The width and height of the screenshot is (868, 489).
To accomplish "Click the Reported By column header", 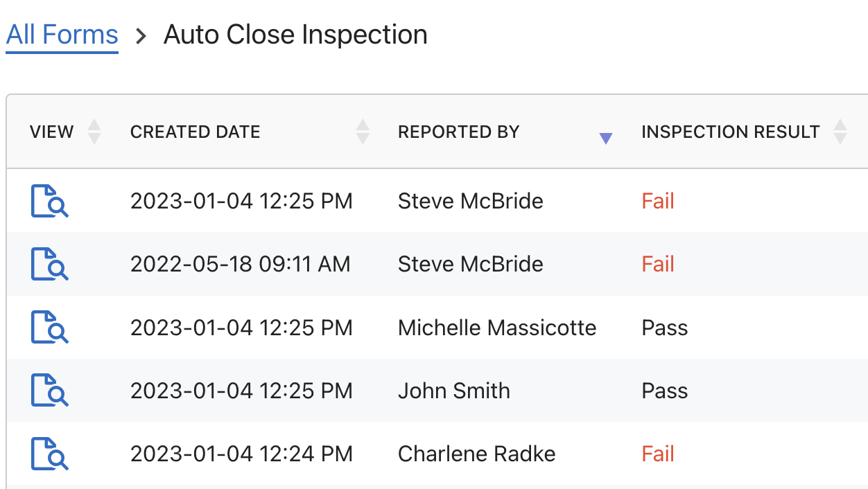I will click(458, 132).
